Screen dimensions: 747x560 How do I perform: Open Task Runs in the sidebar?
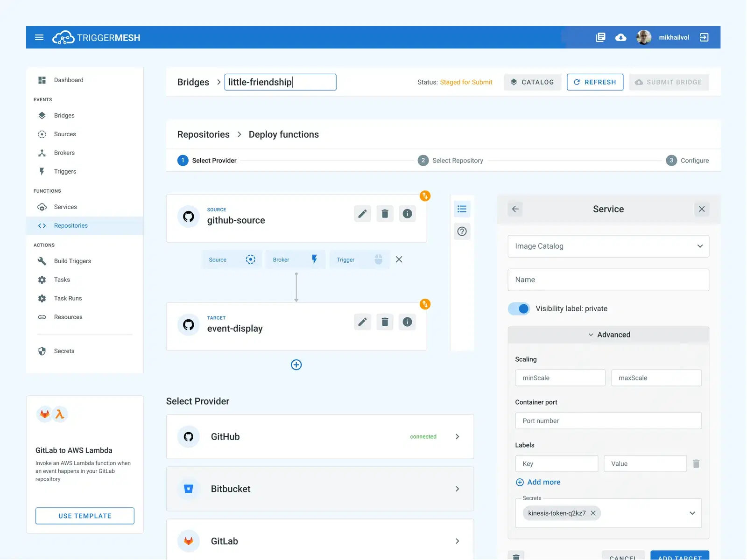tap(85, 299)
